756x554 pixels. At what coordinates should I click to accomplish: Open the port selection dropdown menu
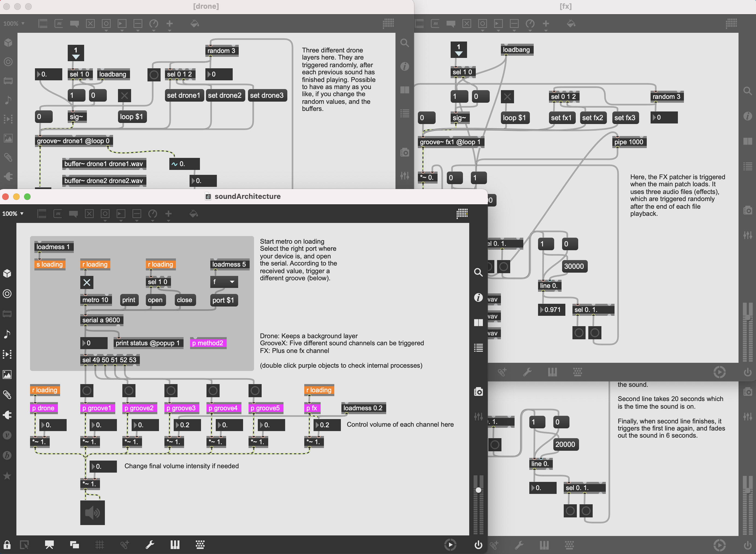click(224, 282)
